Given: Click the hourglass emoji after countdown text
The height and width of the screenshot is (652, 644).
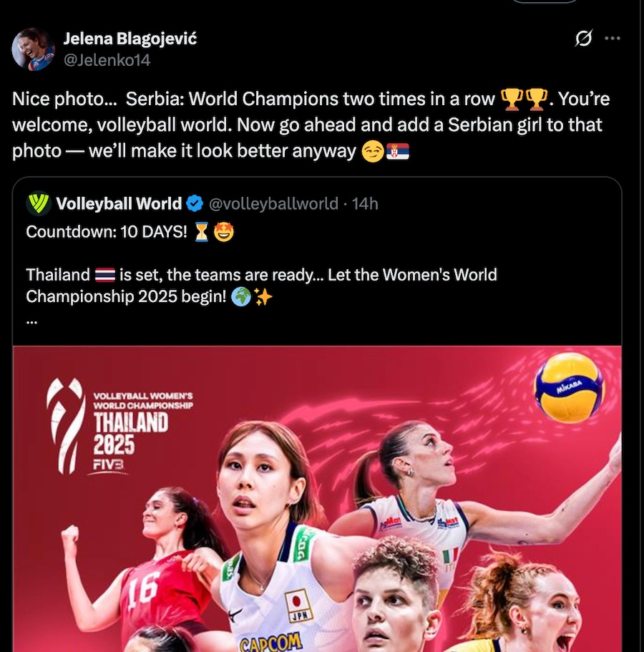Looking at the screenshot, I should tap(202, 232).
